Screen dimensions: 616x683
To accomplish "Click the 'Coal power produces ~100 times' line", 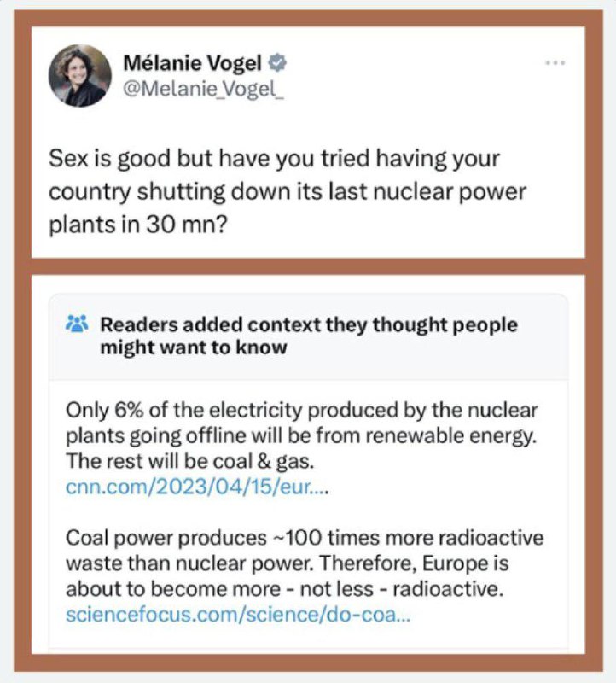I will point(305,538).
